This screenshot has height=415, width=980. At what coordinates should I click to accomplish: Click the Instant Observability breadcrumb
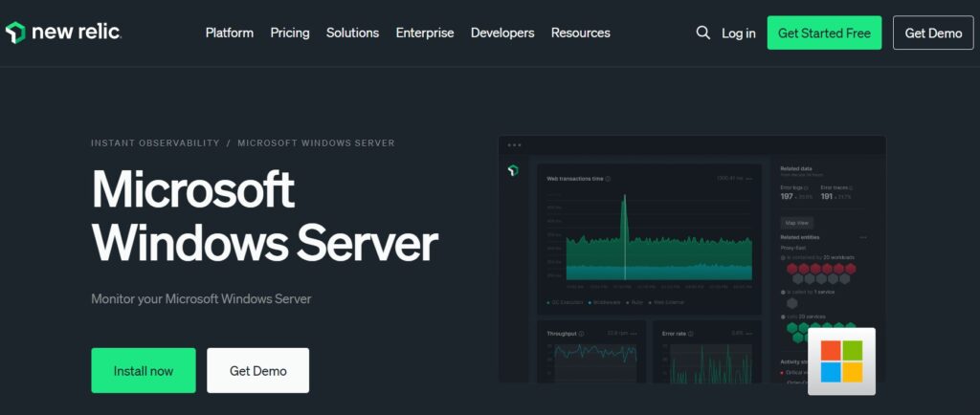point(156,142)
